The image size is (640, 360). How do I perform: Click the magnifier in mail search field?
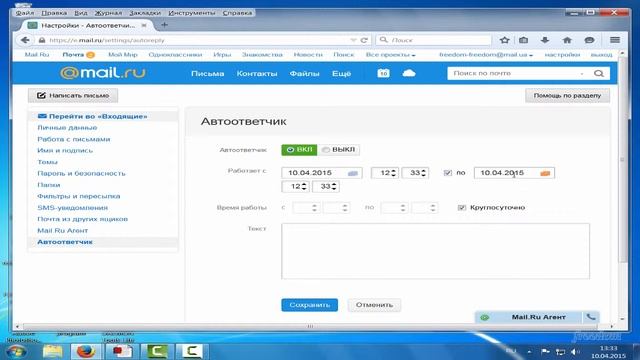598,73
